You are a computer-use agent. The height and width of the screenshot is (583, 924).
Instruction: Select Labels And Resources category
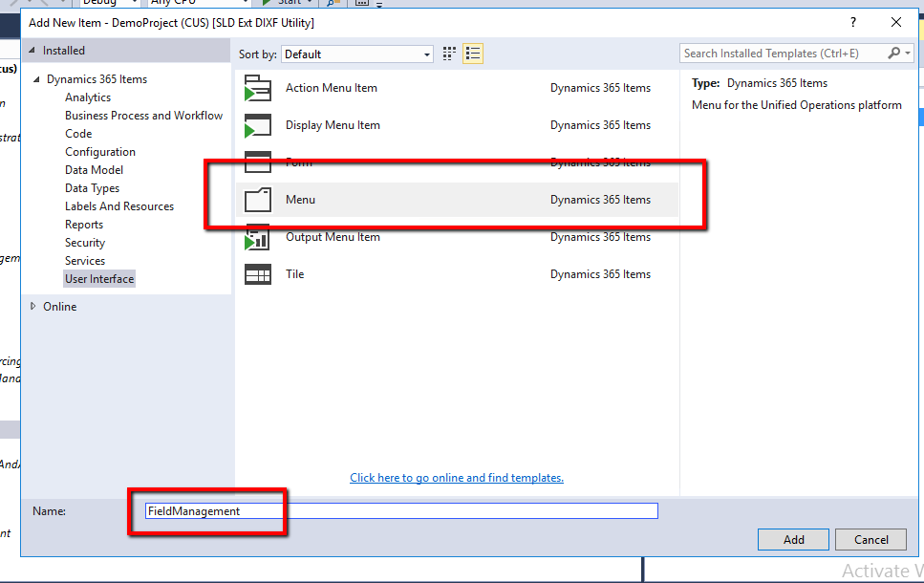tap(119, 206)
